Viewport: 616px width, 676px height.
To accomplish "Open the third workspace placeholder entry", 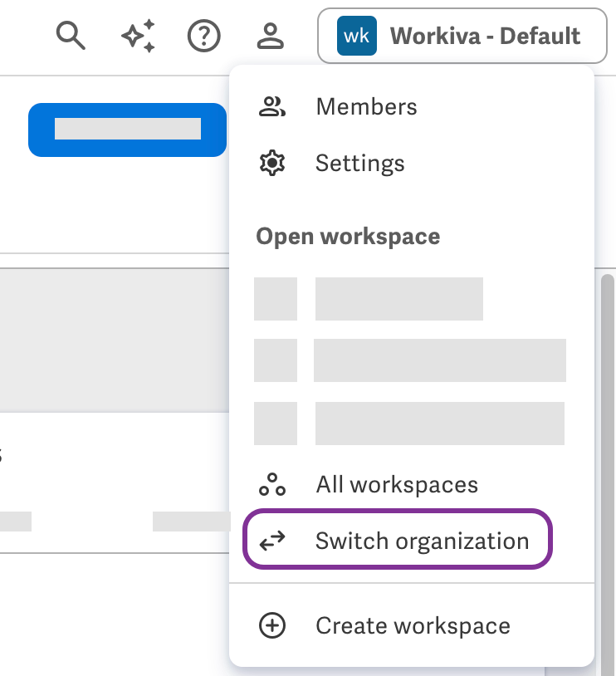I will pos(409,424).
